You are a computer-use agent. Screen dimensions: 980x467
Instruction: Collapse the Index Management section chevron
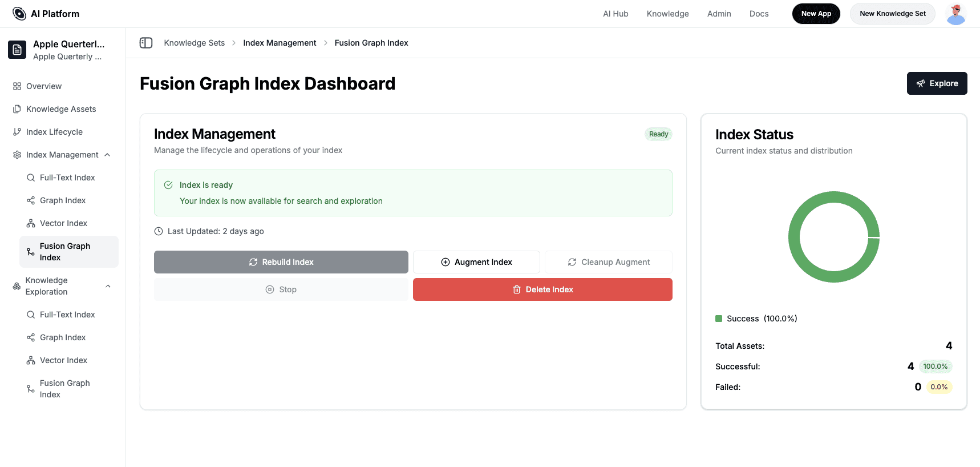coord(107,155)
